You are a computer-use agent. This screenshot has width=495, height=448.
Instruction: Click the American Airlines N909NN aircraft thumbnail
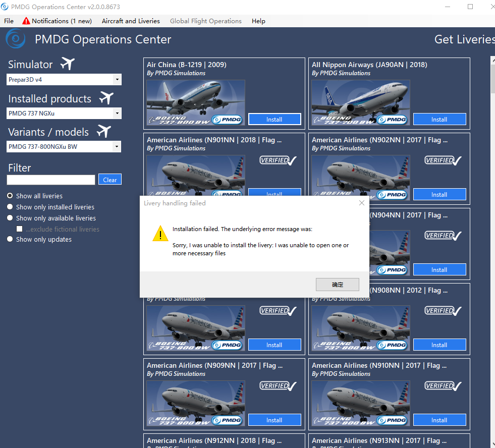point(196,403)
